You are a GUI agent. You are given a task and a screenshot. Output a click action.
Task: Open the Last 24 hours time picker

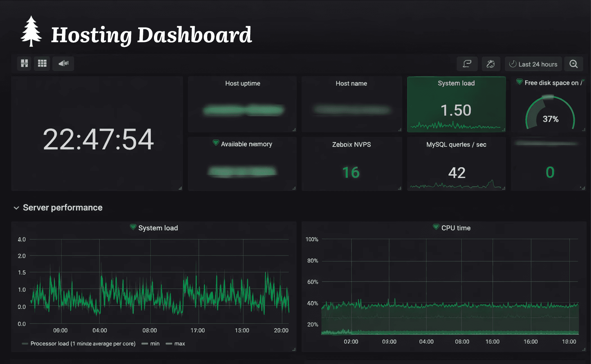[x=533, y=64]
